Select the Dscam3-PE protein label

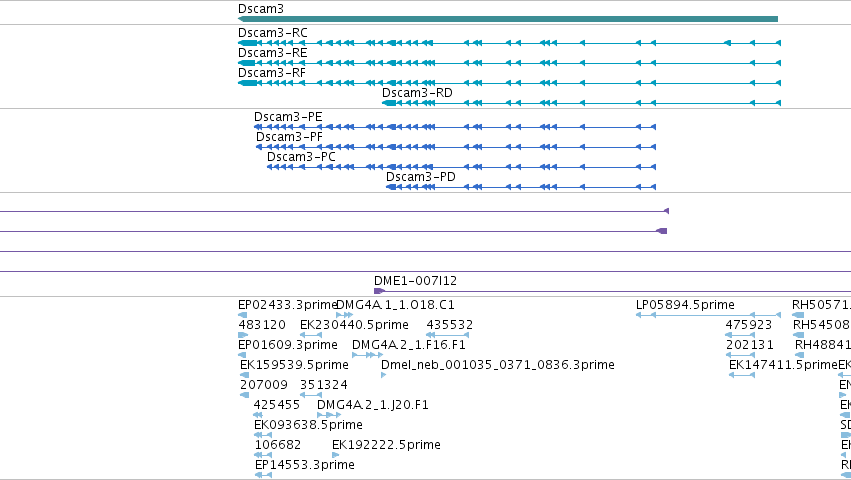pyautogui.click(x=288, y=117)
